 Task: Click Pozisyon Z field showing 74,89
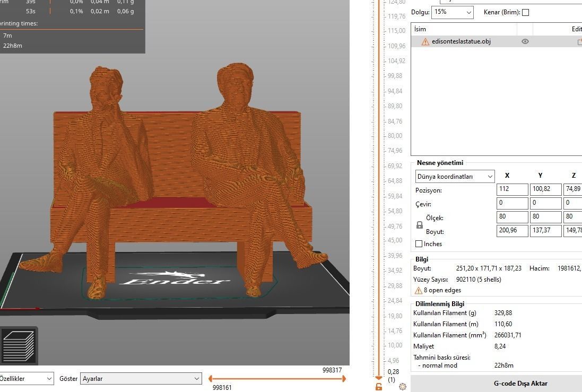(x=573, y=189)
